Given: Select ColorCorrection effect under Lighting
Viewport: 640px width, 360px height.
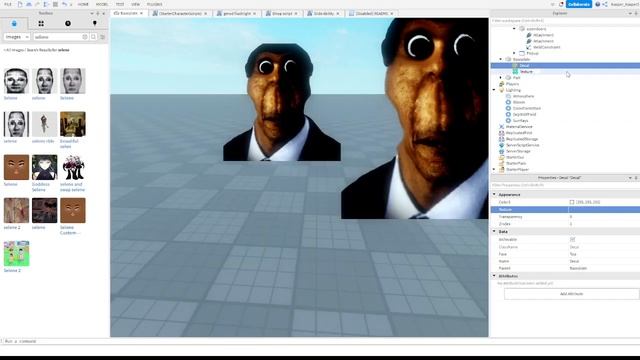Looking at the screenshot, I should (527, 108).
